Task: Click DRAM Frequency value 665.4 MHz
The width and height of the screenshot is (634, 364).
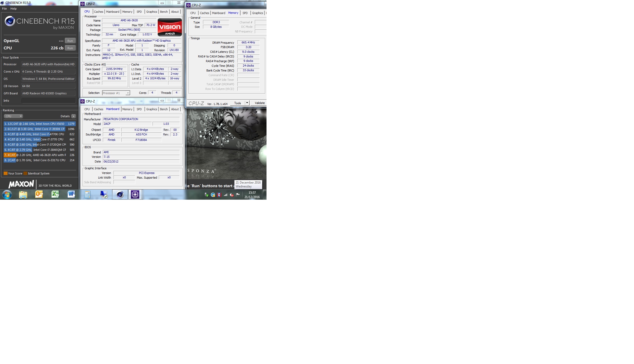Action: coord(248,43)
